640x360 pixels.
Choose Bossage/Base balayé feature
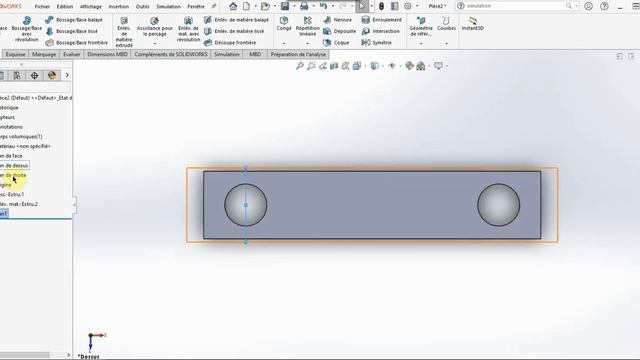(x=73, y=20)
